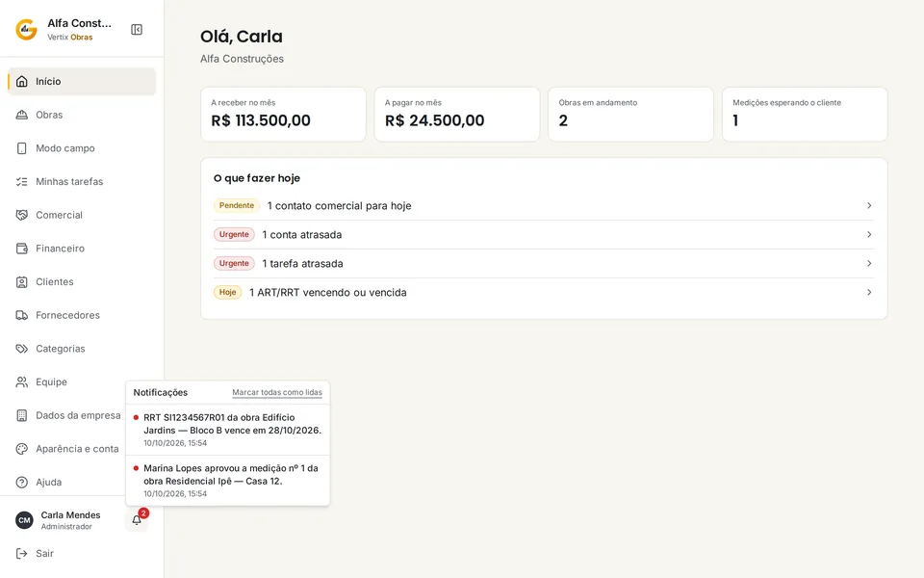
Task: Open the 1 tarefa atrasada row
Action: click(544, 264)
